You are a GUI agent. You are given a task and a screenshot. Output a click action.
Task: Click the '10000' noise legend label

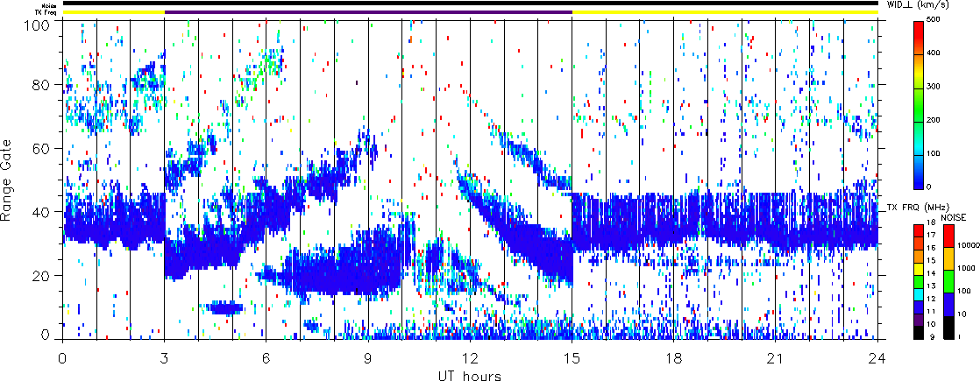(968, 247)
